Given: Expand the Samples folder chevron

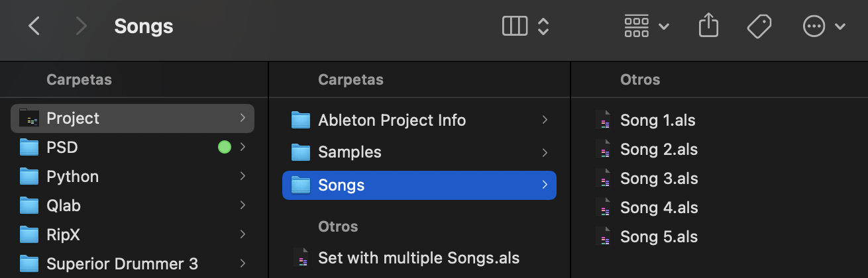Looking at the screenshot, I should [545, 152].
